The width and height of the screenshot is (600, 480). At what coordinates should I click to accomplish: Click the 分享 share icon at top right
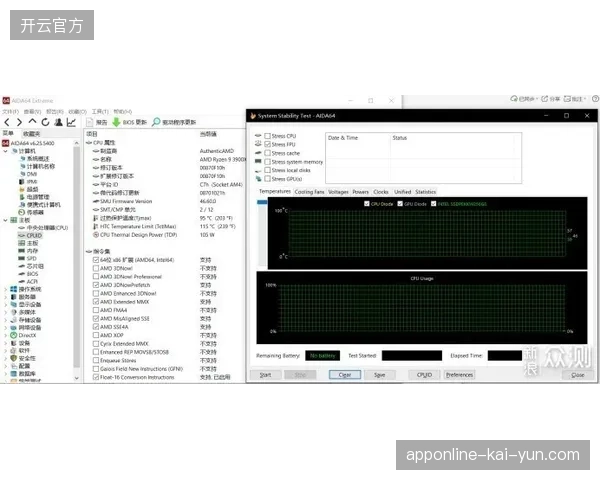coord(545,99)
